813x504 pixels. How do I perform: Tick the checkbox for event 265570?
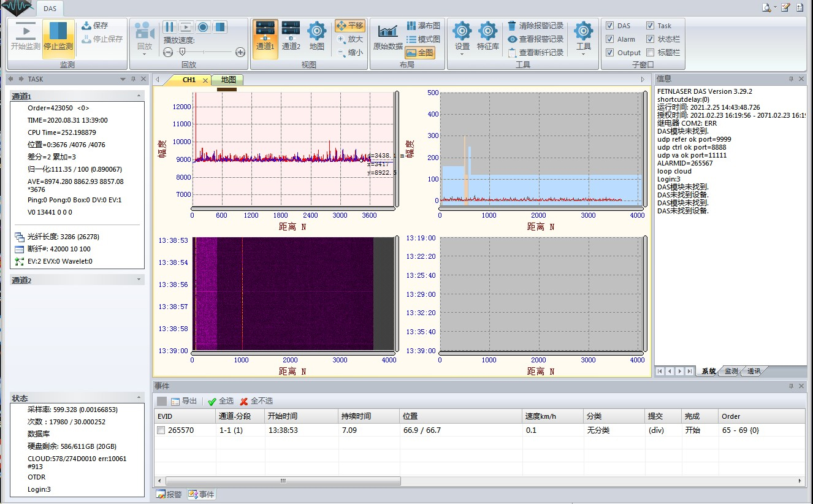161,430
